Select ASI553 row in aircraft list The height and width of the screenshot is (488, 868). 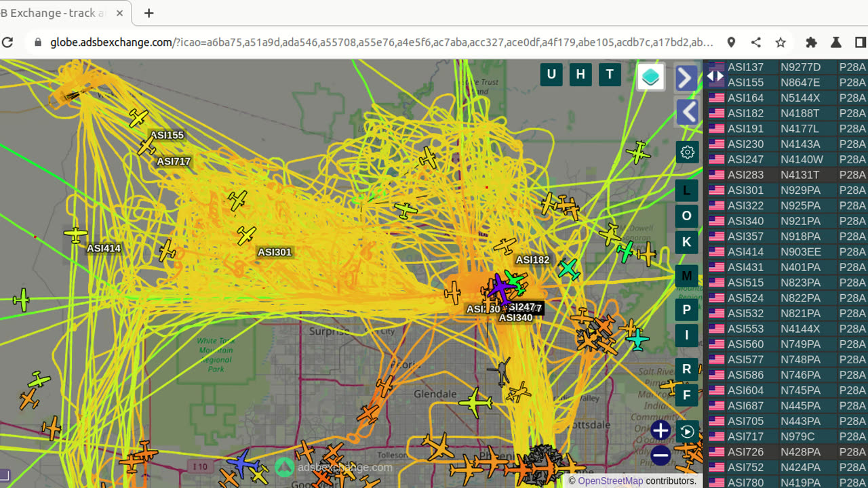(x=787, y=329)
